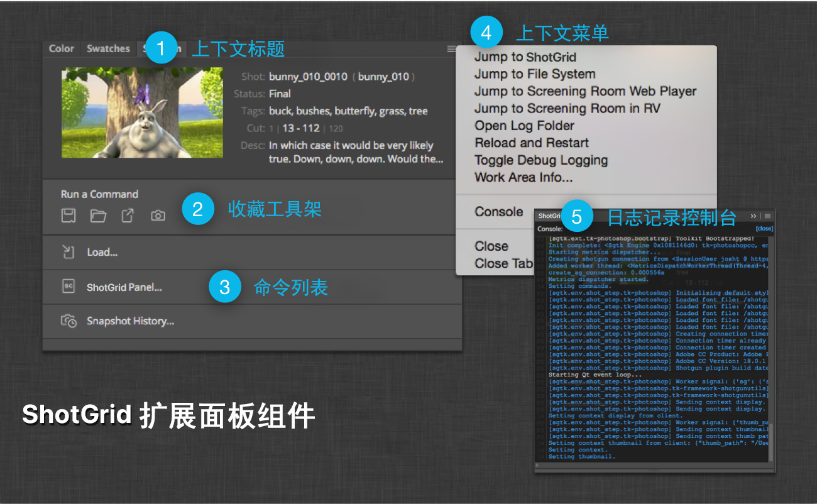The width and height of the screenshot is (817, 504).
Task: Choose Console in the context menu
Action: [498, 212]
